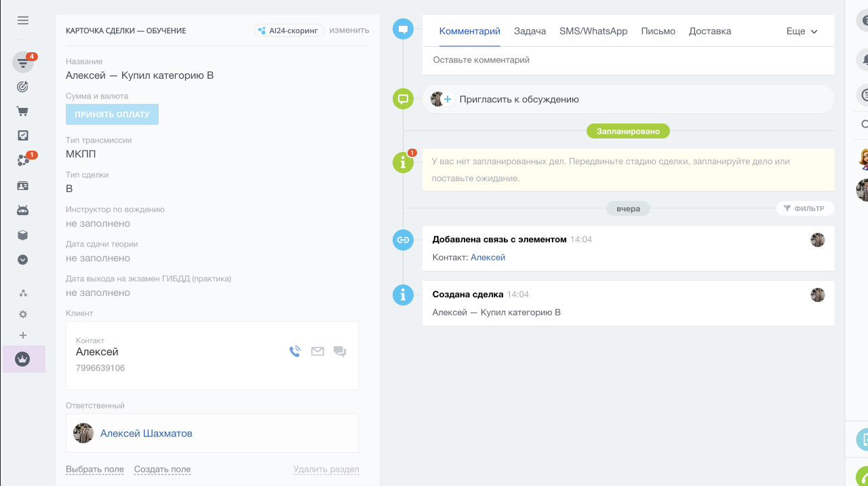Open the contact card icon in the sidebar
The image size is (868, 486).
click(x=23, y=185)
